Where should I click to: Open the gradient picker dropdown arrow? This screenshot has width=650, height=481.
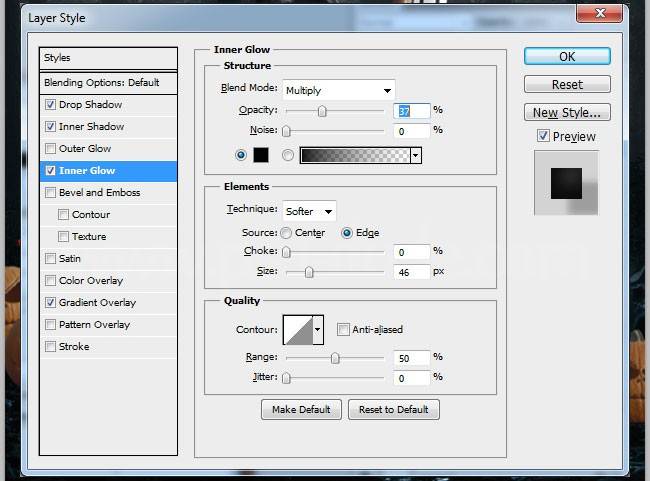coord(415,155)
